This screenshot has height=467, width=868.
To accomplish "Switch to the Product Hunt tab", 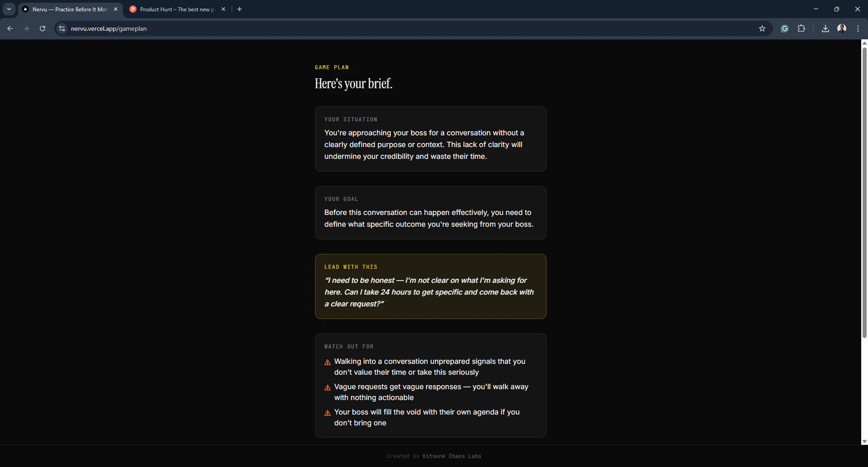I will pos(178,9).
